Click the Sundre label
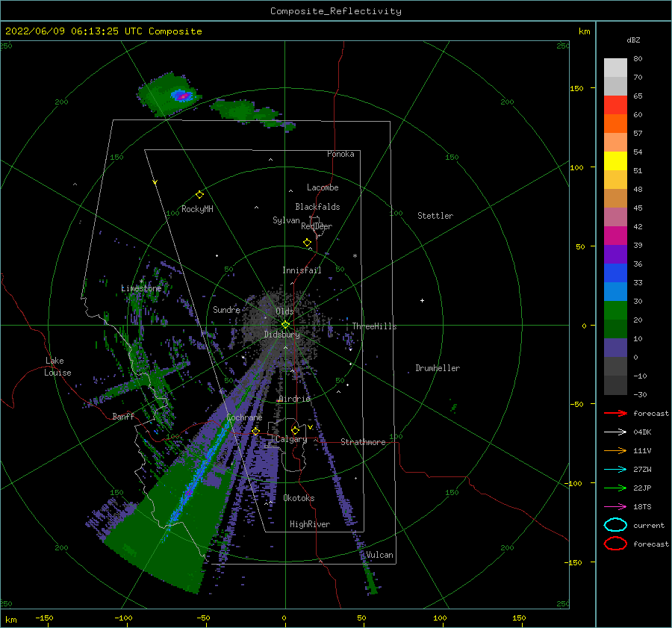Viewport: 672px width, 628px height. tap(226, 309)
